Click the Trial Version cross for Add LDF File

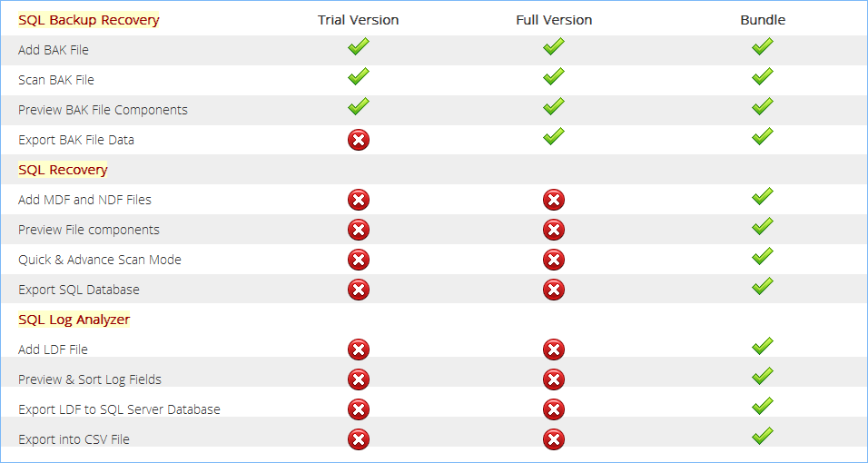coord(358,350)
